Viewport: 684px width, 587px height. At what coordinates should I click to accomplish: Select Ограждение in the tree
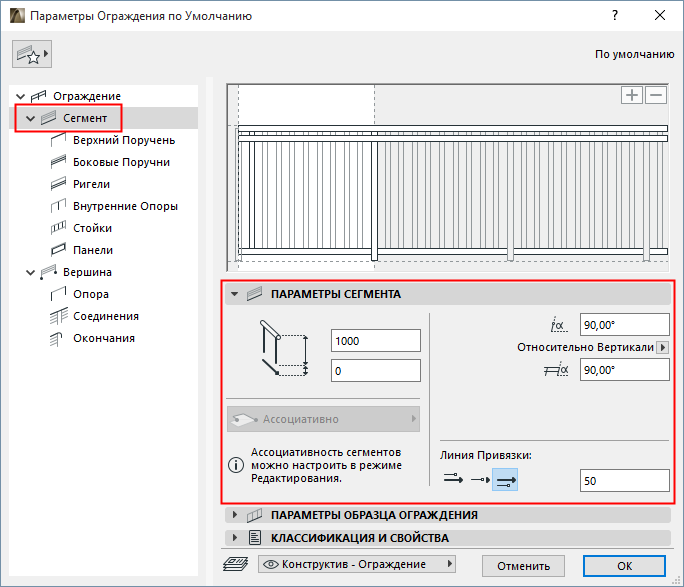[87, 96]
